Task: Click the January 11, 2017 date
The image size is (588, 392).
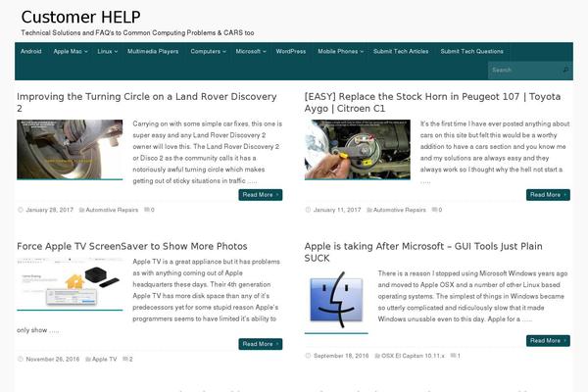Action: (x=337, y=210)
